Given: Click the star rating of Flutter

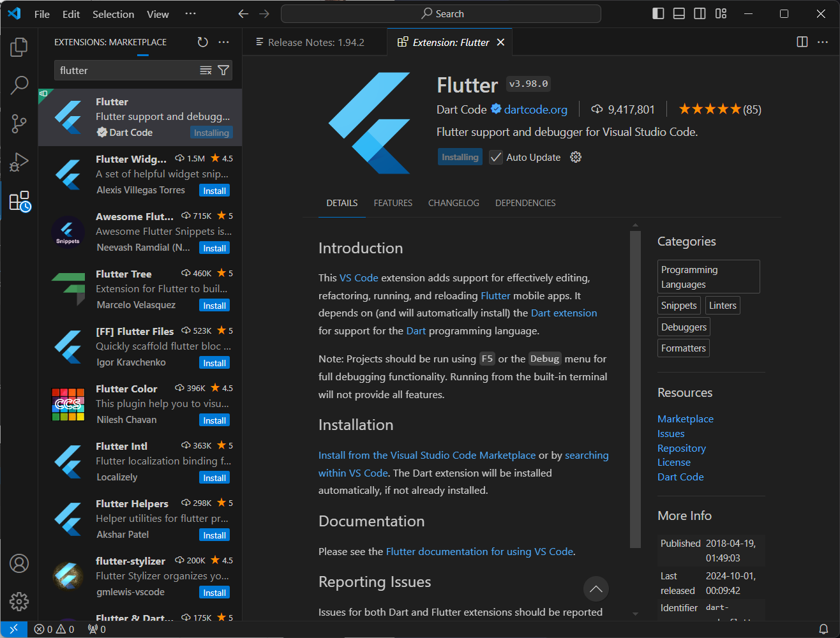Looking at the screenshot, I should [x=720, y=109].
